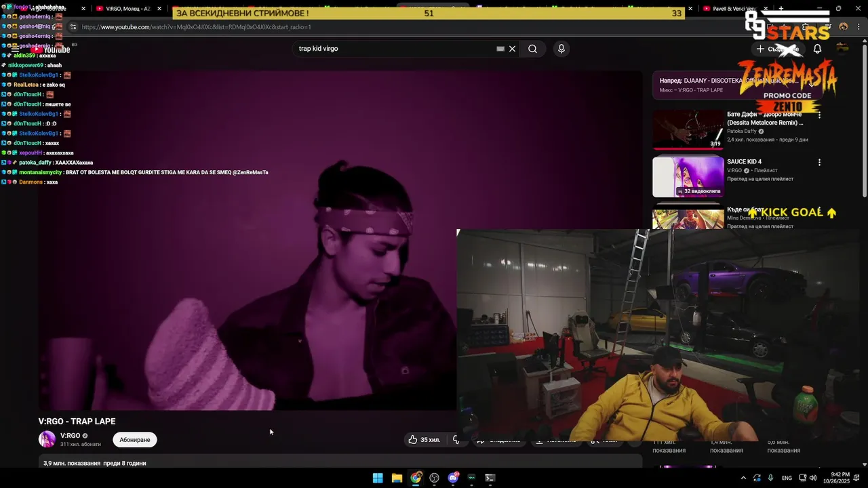
Task: Open File Explorer from the taskbar
Action: click(397, 478)
